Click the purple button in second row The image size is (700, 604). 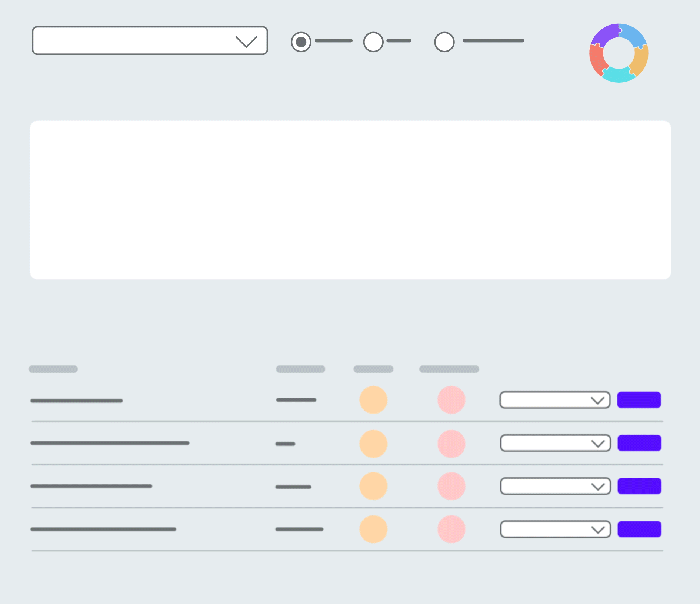pos(639,443)
